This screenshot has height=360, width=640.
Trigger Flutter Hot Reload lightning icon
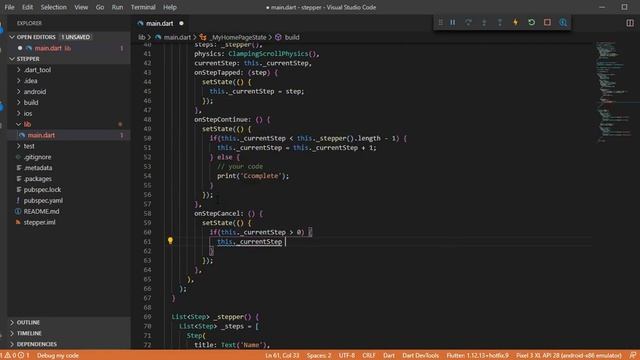tap(516, 22)
